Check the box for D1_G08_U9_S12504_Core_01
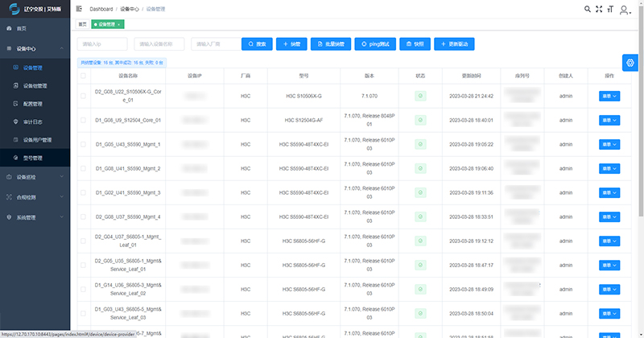This screenshot has width=644, height=338. pos(83,120)
